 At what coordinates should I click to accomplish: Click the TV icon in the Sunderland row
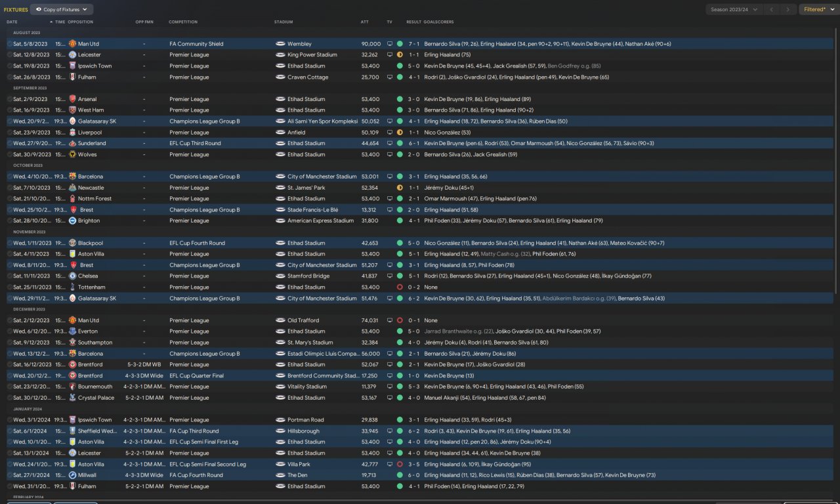point(390,143)
